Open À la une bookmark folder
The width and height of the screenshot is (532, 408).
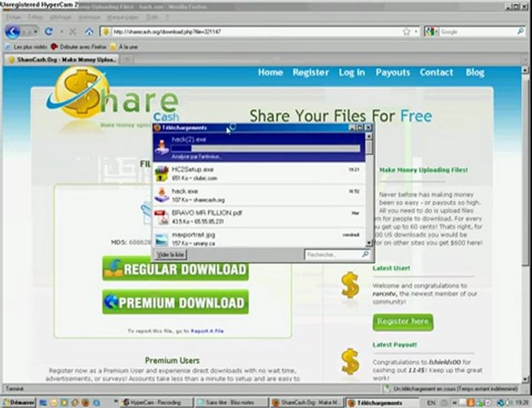coord(124,46)
